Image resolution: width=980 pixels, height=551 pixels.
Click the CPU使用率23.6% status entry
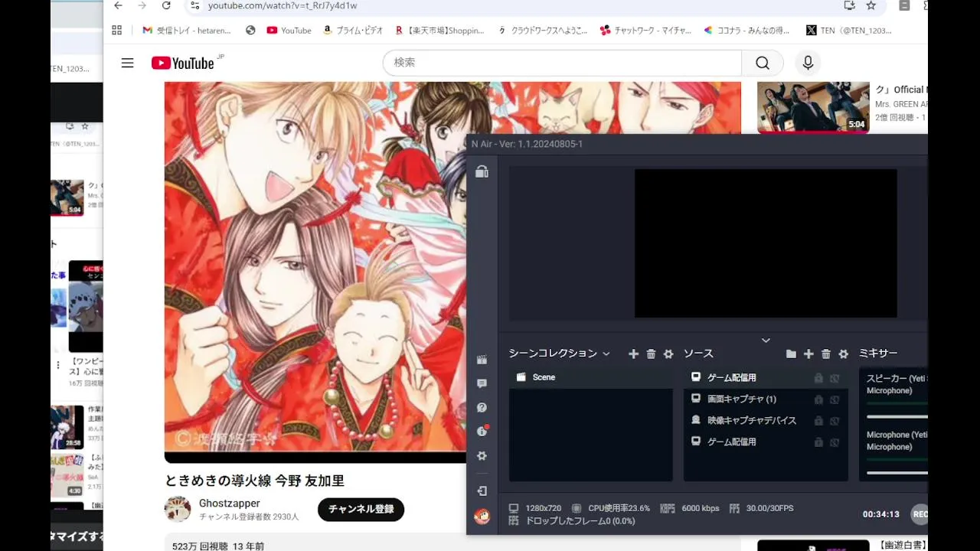click(610, 508)
